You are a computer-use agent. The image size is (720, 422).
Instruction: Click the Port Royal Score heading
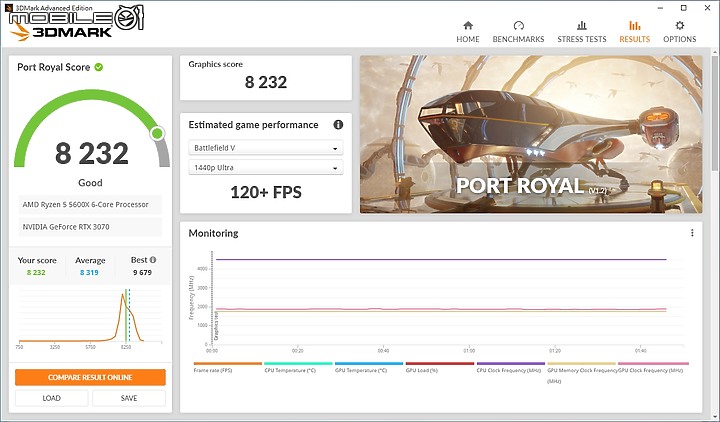click(x=53, y=67)
